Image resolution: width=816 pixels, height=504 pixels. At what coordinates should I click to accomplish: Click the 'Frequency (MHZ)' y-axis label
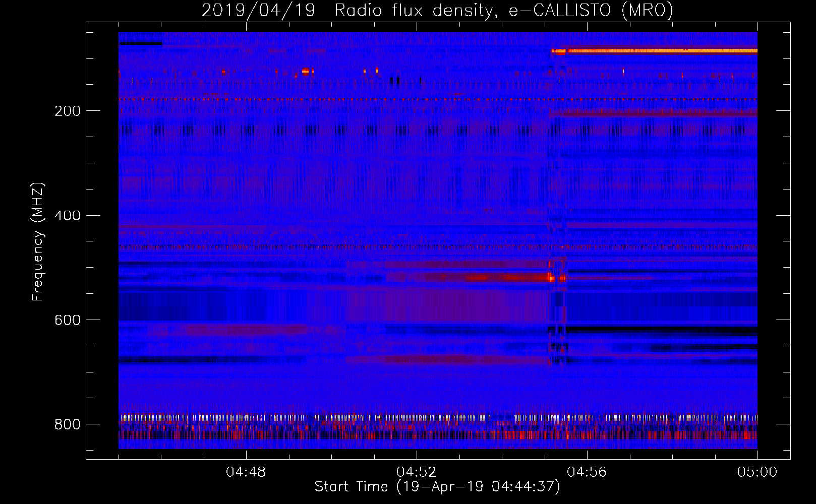[x=38, y=241]
